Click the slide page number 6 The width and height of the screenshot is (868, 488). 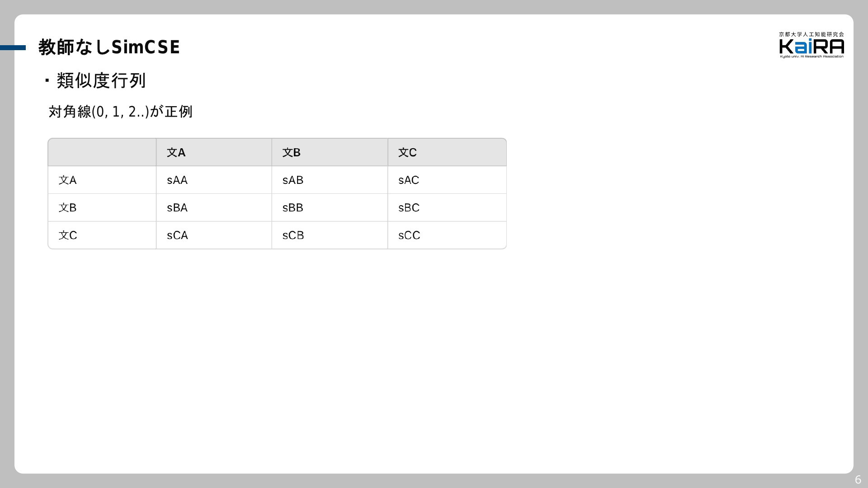[858, 480]
